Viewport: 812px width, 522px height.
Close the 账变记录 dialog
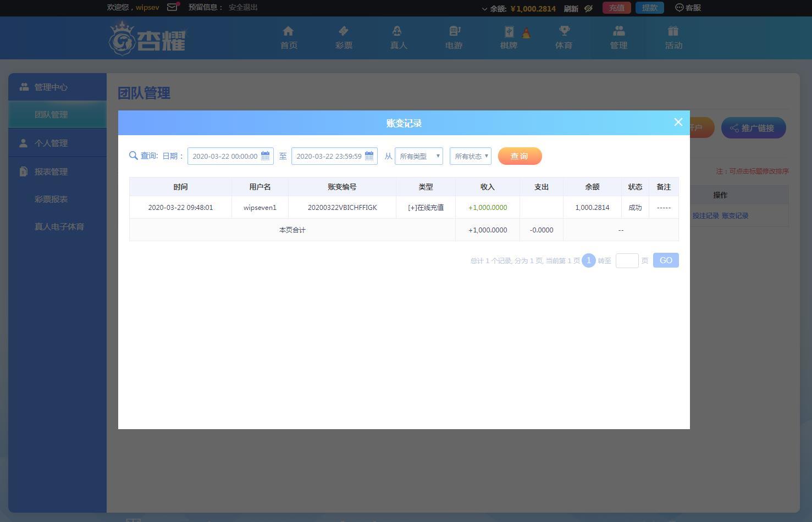(678, 123)
